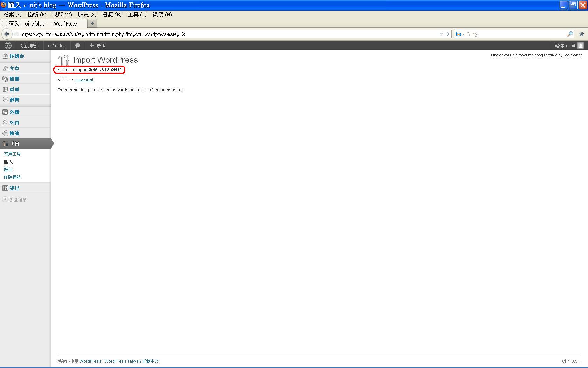The height and width of the screenshot is (368, 588).
Task: Open new tab with plus button
Action: [x=92, y=23]
